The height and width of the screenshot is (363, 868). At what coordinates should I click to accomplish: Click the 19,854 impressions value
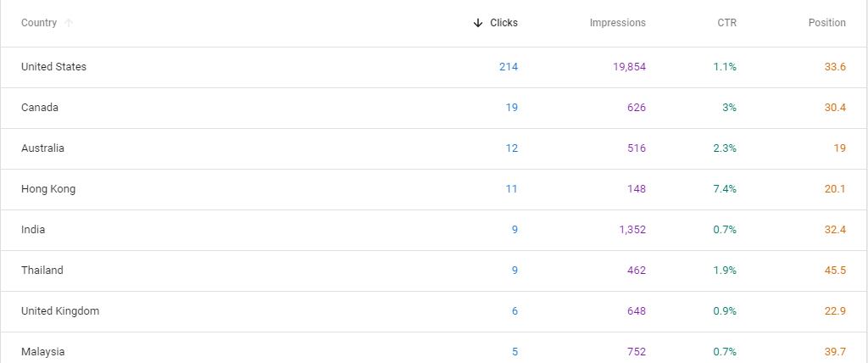click(x=630, y=67)
